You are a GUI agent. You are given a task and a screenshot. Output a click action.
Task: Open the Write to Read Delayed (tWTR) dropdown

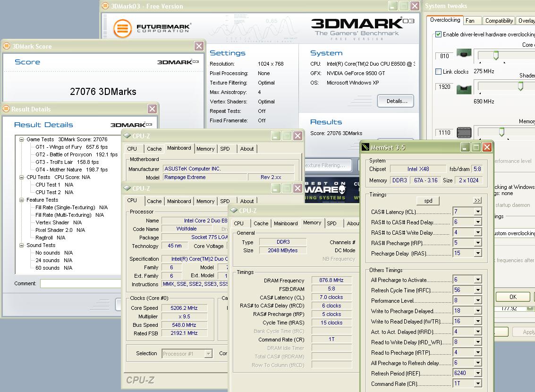[478, 321]
